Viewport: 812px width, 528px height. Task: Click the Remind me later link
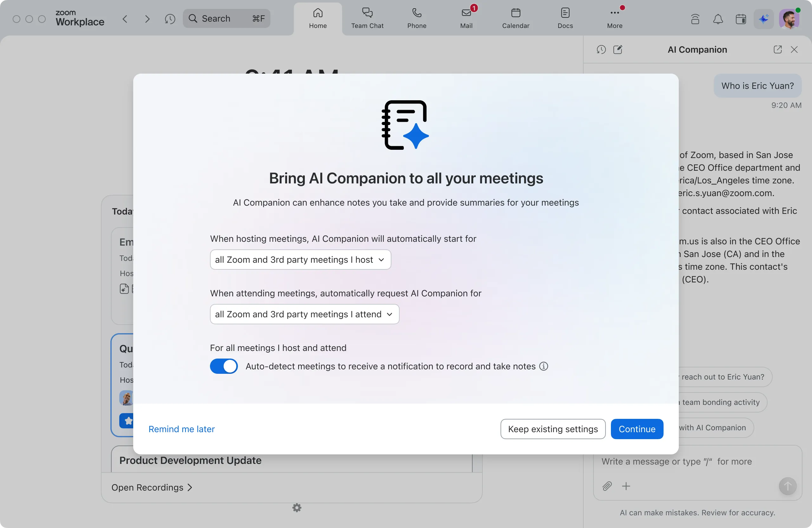pos(181,429)
